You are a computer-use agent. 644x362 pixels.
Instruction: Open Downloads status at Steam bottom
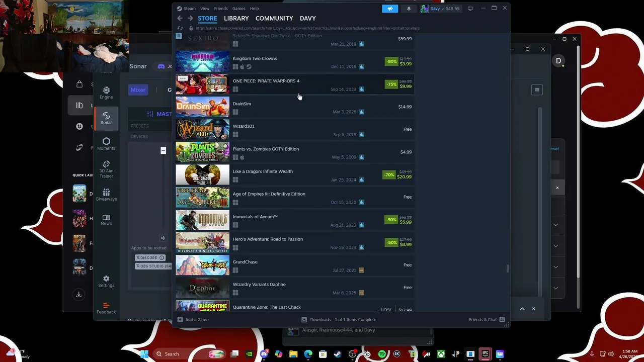pyautogui.click(x=339, y=319)
